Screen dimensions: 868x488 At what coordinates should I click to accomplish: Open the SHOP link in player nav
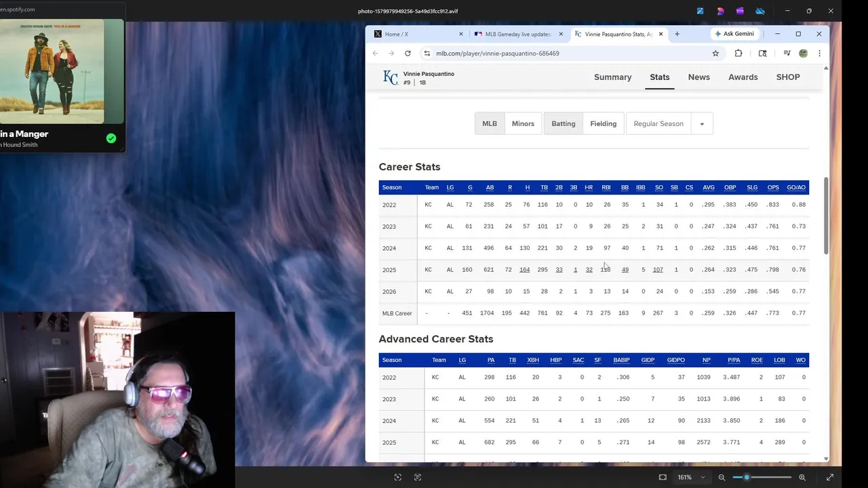[788, 77]
